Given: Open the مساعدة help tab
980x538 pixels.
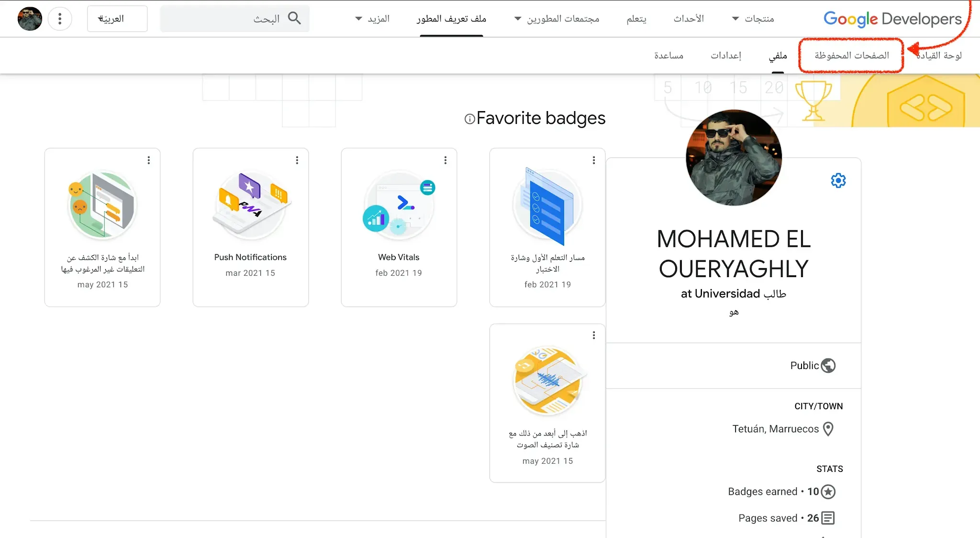Looking at the screenshot, I should tap(669, 56).
